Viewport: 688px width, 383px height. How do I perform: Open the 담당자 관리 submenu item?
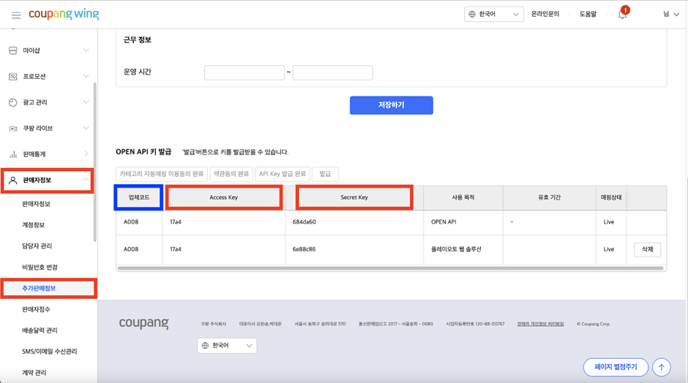click(37, 246)
